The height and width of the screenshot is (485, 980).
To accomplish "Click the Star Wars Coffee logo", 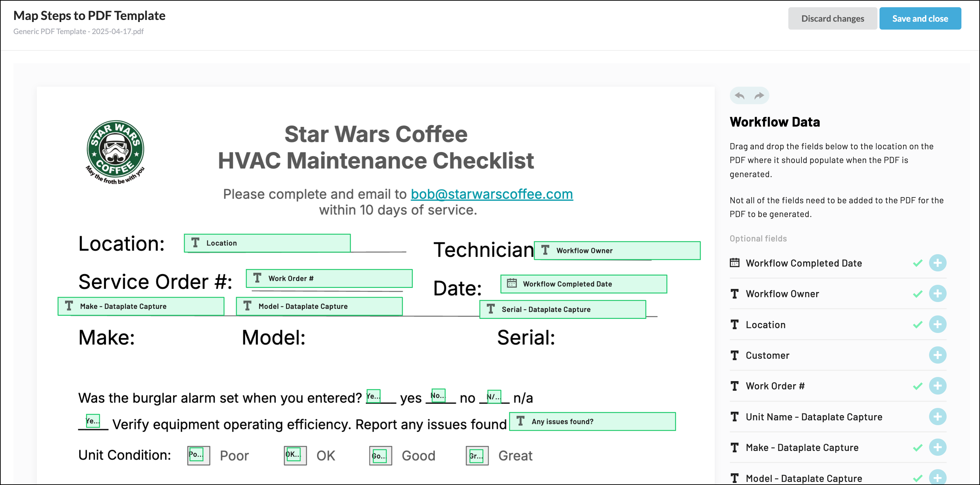I will (115, 152).
